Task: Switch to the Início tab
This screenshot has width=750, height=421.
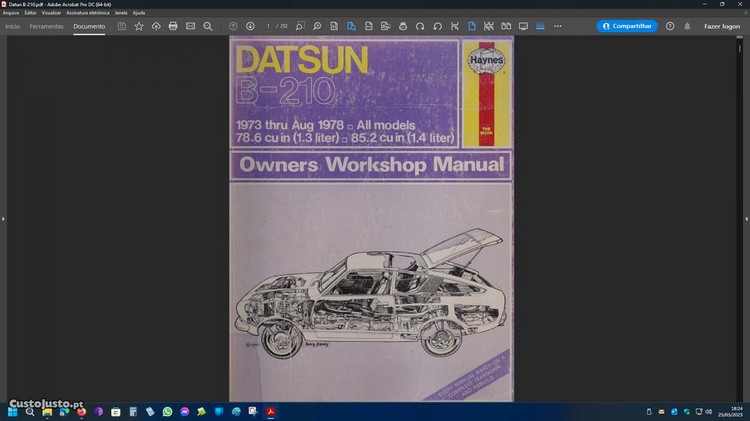Action: coord(13,26)
